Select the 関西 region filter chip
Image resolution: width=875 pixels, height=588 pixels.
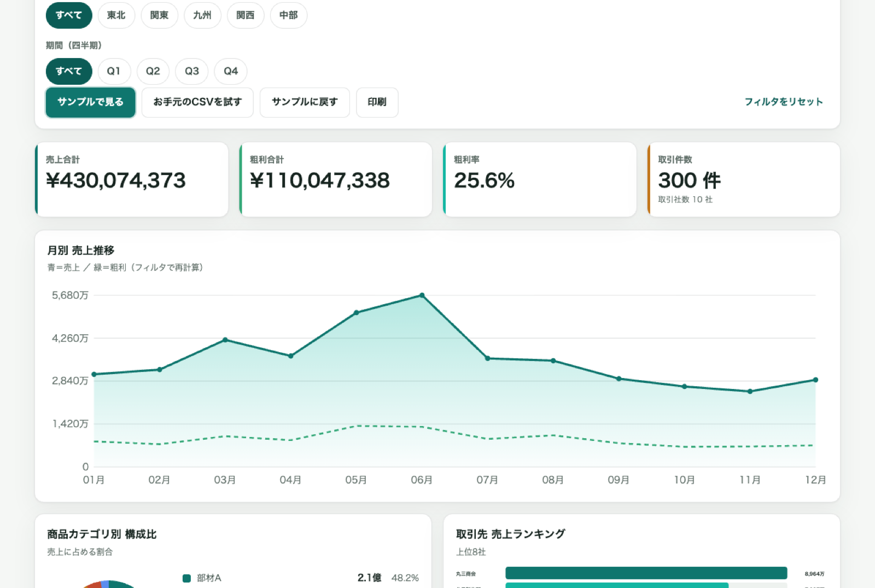pyautogui.click(x=246, y=15)
